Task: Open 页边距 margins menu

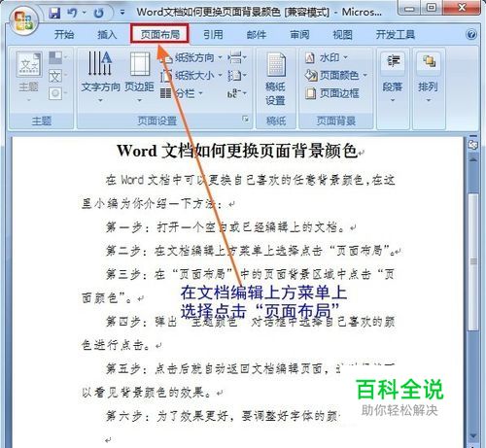Action: (x=140, y=76)
